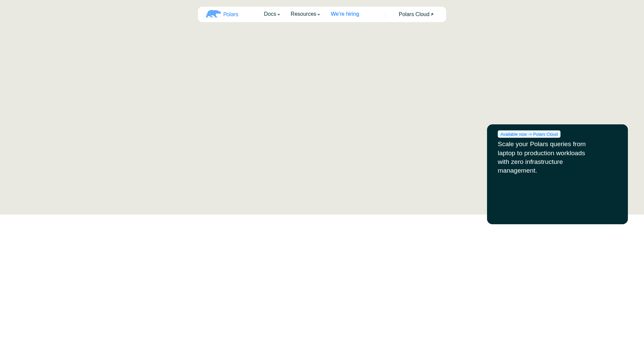Click the external-link arrow beside Polars Cloud
Image resolution: width=644 pixels, height=362 pixels.
[432, 14]
